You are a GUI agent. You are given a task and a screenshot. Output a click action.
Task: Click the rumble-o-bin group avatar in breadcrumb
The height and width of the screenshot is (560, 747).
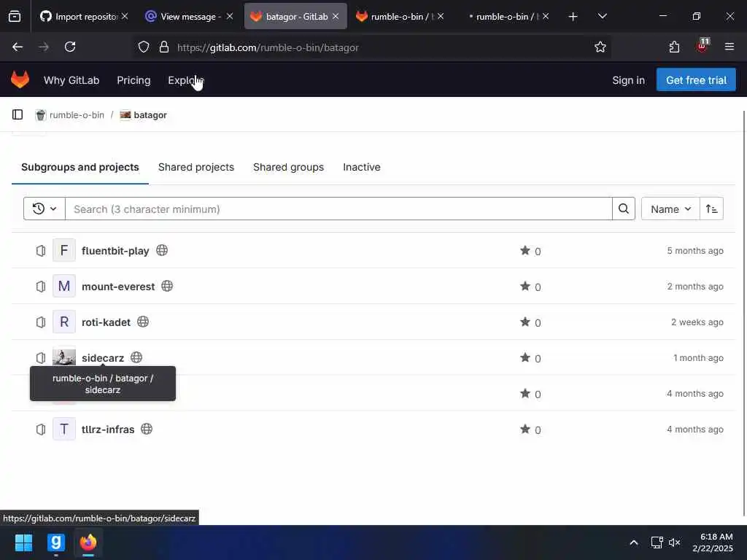point(41,114)
